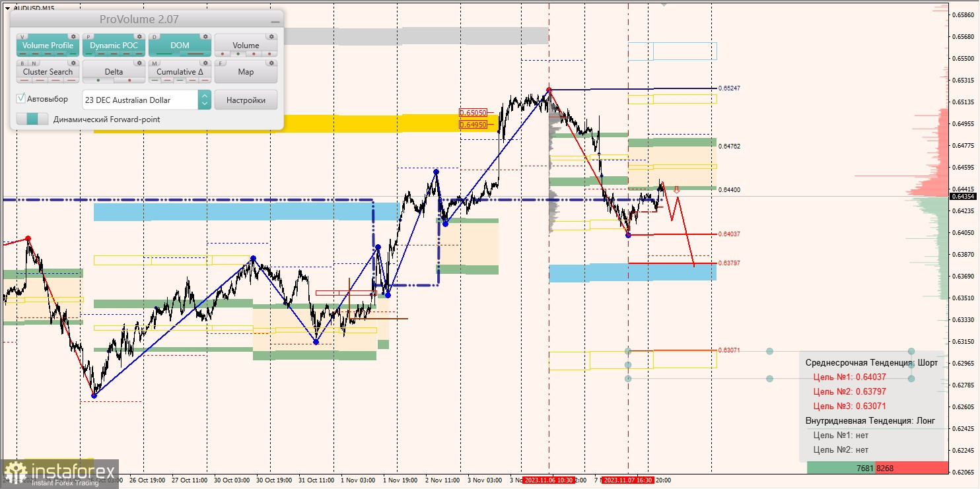Toggle Delta's red dot sub-option
The height and width of the screenshot is (489, 980).
pos(129,81)
